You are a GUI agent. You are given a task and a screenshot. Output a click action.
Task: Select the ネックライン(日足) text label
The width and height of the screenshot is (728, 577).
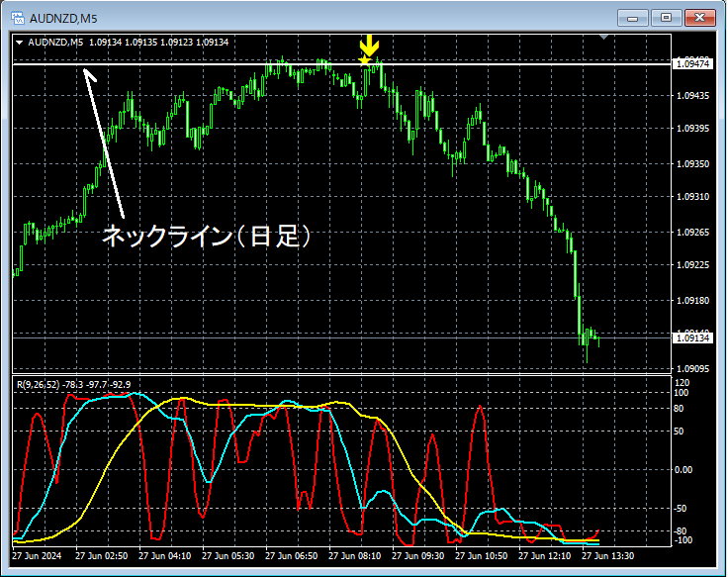click(206, 236)
